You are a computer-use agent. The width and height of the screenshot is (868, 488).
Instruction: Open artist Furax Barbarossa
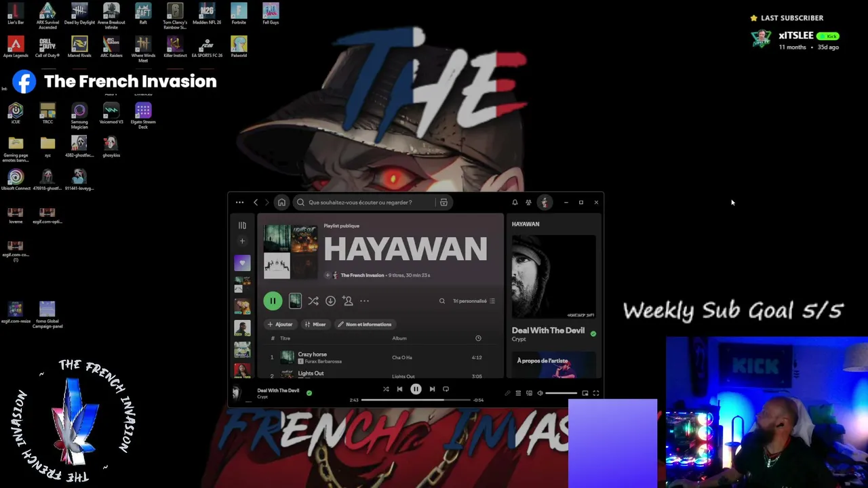click(323, 361)
